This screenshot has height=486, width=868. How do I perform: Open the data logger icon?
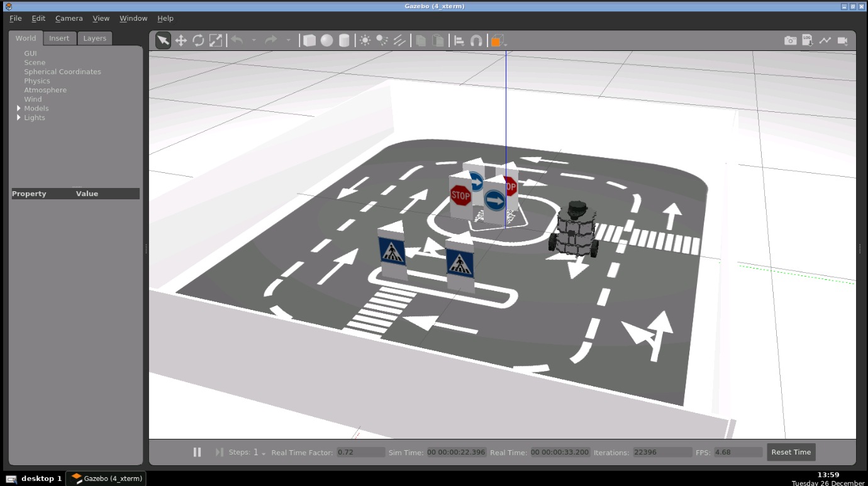[x=808, y=41]
